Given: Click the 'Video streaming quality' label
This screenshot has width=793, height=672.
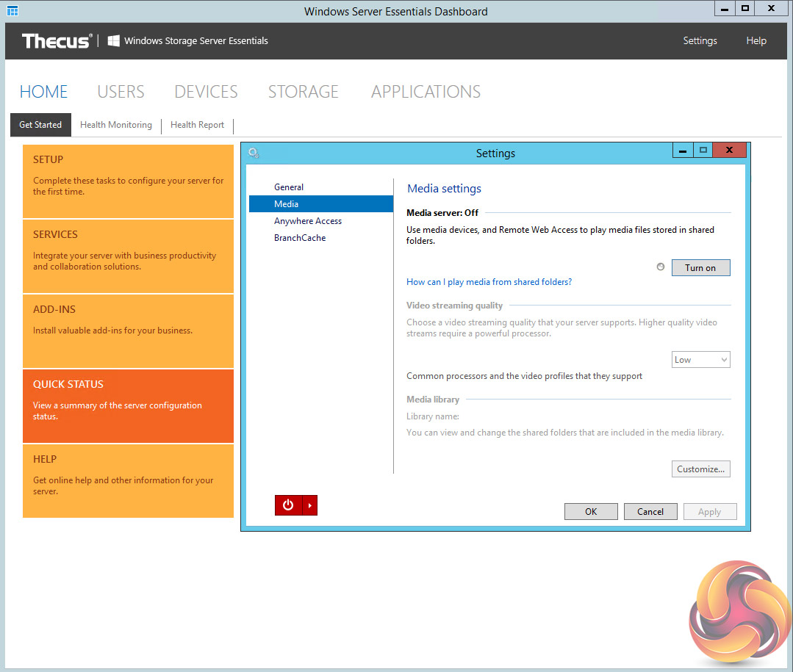Looking at the screenshot, I should [454, 306].
